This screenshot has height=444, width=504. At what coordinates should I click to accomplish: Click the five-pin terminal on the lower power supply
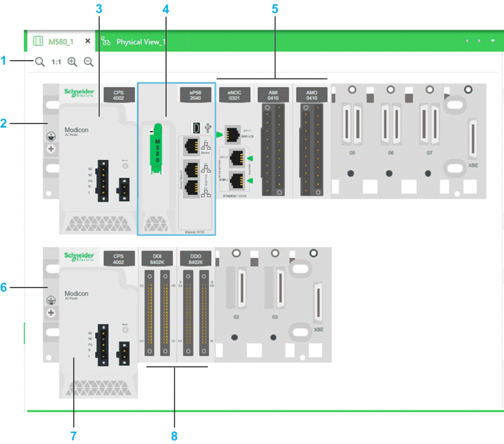(103, 345)
